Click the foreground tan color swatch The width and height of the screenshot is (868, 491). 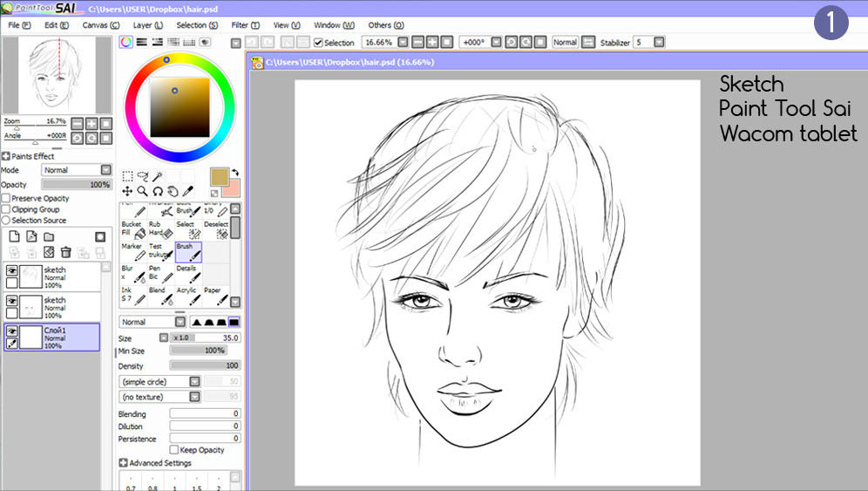pyautogui.click(x=220, y=177)
